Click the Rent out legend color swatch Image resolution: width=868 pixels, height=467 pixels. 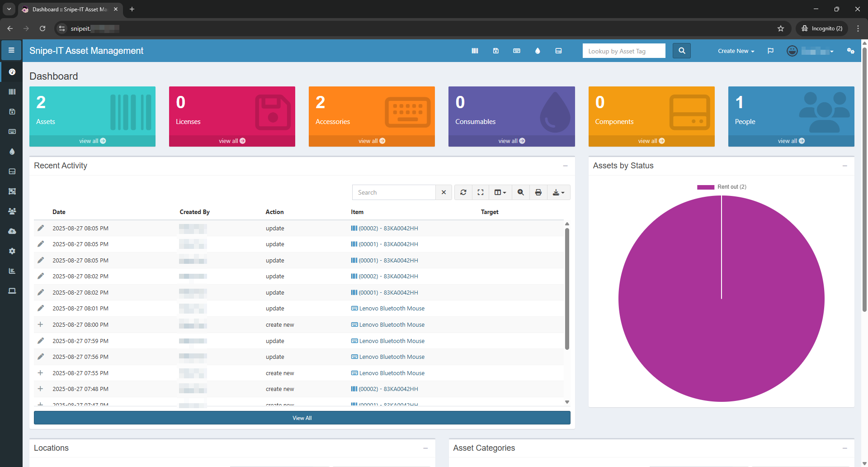click(705, 187)
